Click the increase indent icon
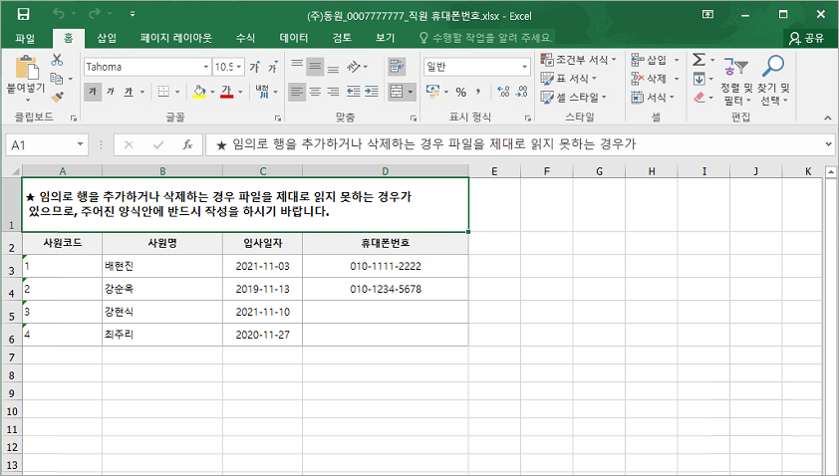 (x=371, y=92)
